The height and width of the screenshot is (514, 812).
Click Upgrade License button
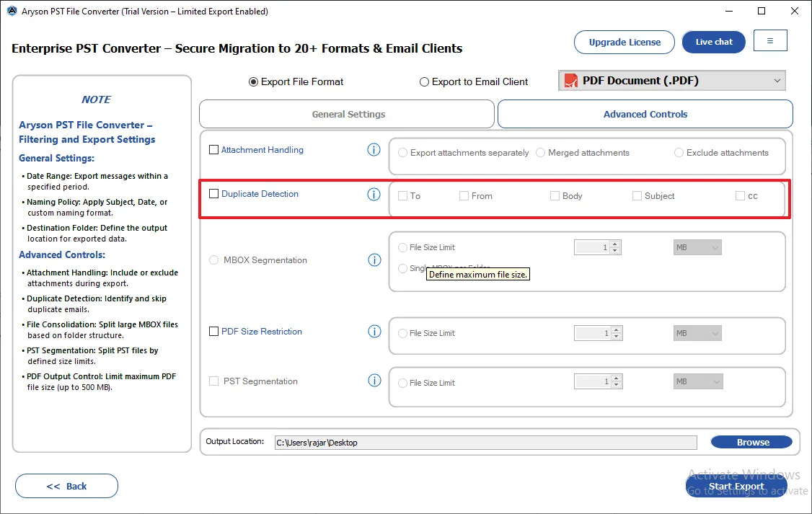click(x=625, y=42)
